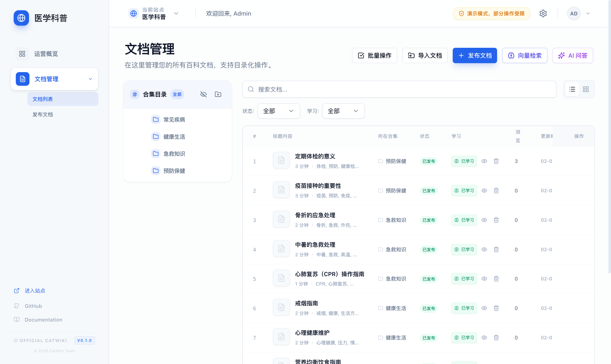Image resolution: width=611 pixels, height=364 pixels.
Task: Click 已学习 badge for 心肺复苏
Action: [464, 279]
